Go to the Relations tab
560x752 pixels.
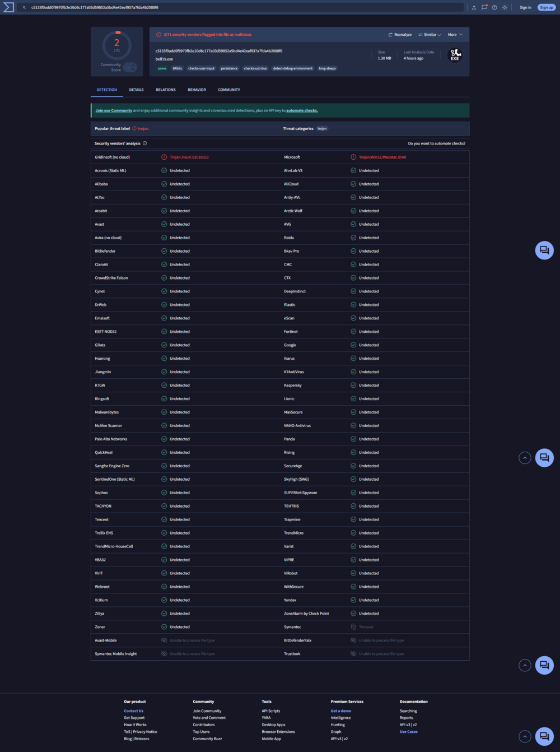(x=166, y=90)
